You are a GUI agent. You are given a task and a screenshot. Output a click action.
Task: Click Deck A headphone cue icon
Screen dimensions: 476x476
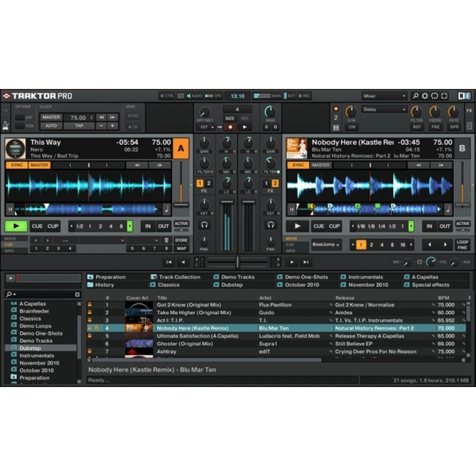[204, 225]
